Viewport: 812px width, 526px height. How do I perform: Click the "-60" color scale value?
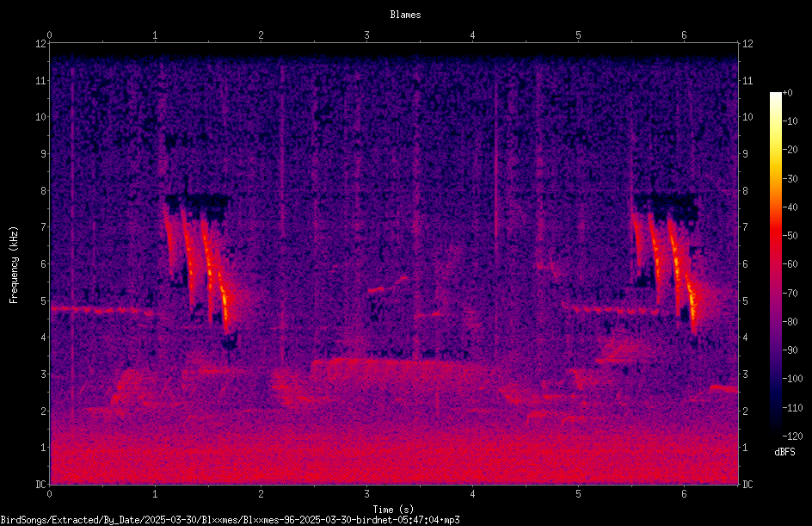(790, 264)
